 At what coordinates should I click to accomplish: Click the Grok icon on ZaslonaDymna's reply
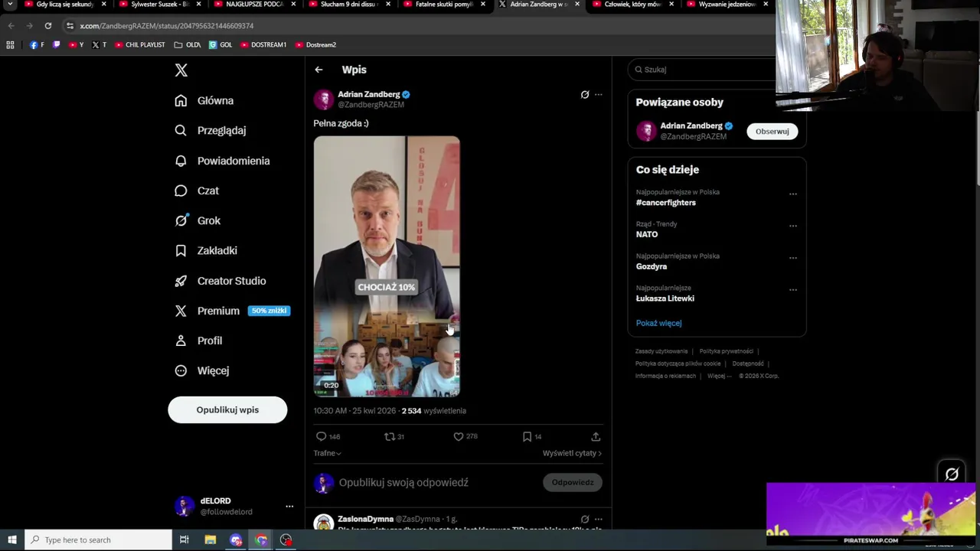coord(585,519)
